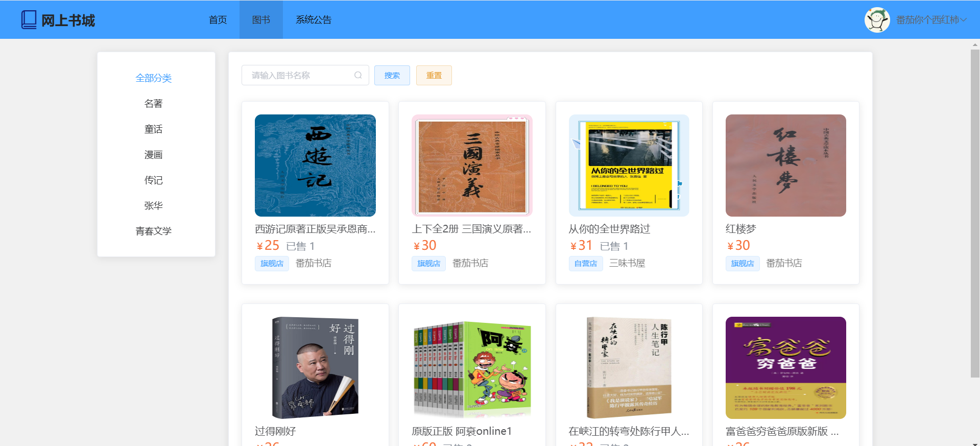The image size is (980, 446).
Task: Focus the 请输入图书名称 search field
Action: [305, 75]
